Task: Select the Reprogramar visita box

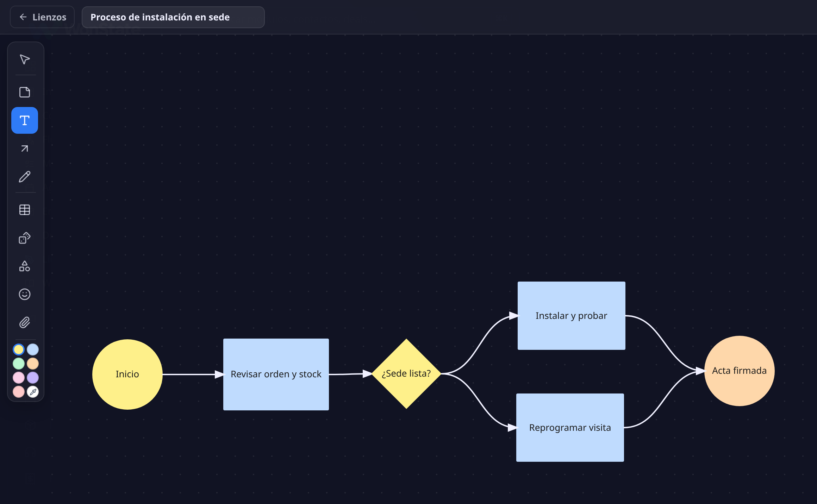Action: (570, 428)
